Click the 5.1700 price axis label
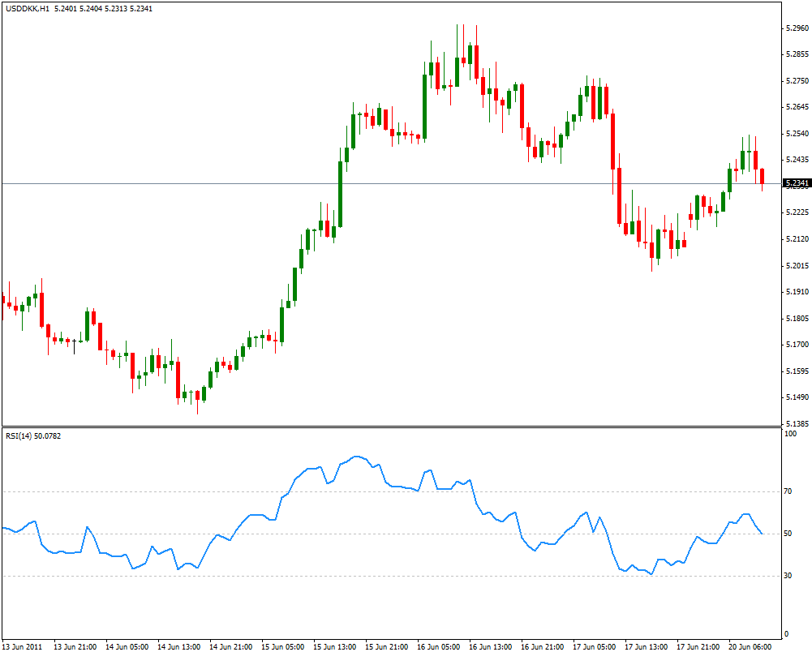812x652 pixels. point(797,345)
